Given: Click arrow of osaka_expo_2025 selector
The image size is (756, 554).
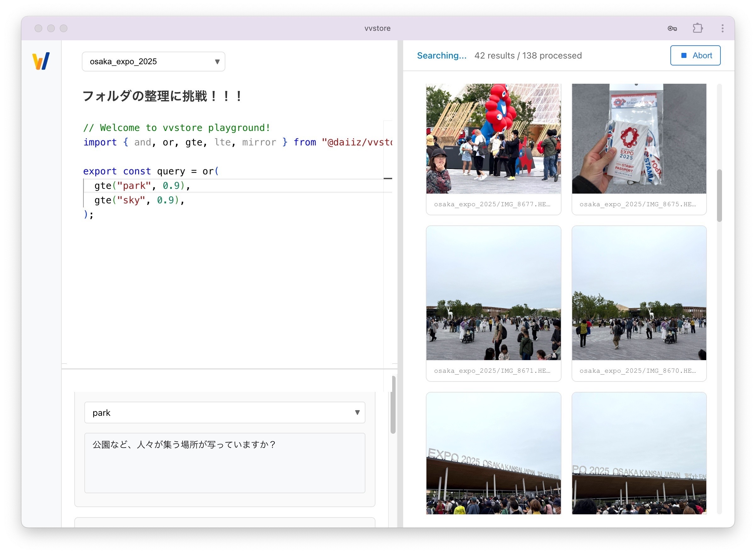Looking at the screenshot, I should (217, 62).
